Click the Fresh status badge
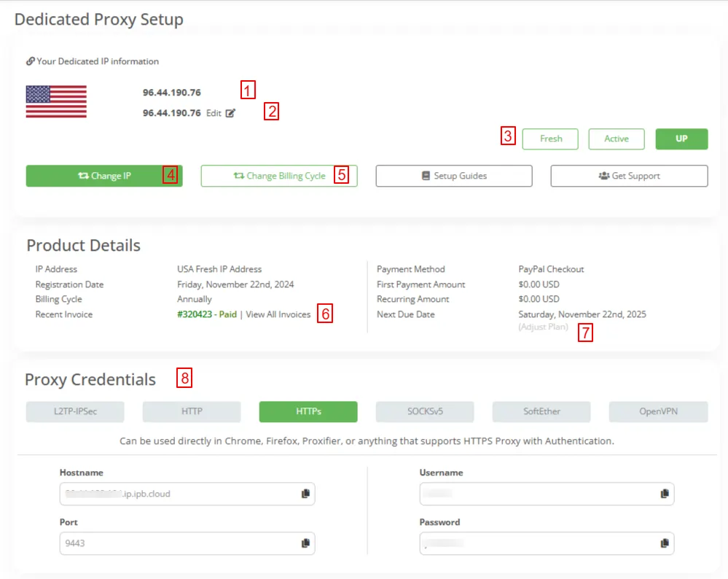Viewport: 728px width, 579px height. (x=550, y=139)
